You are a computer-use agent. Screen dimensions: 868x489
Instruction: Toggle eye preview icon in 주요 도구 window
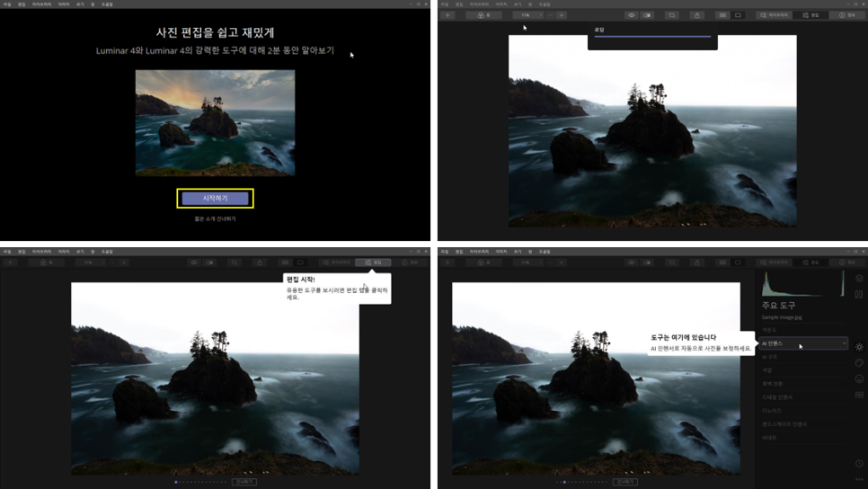(x=631, y=262)
